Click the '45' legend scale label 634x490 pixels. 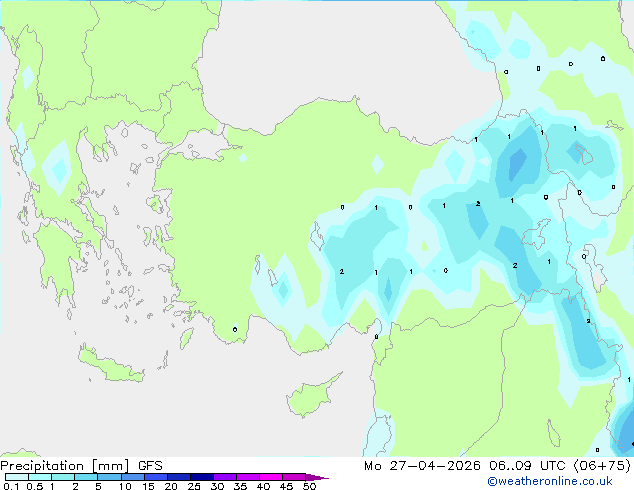(286, 486)
